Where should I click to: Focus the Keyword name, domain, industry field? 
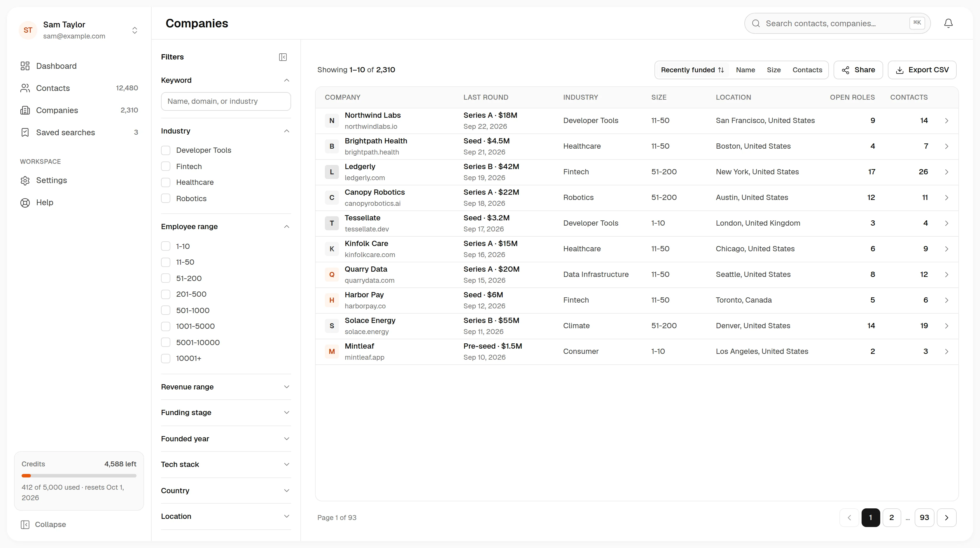tap(226, 101)
